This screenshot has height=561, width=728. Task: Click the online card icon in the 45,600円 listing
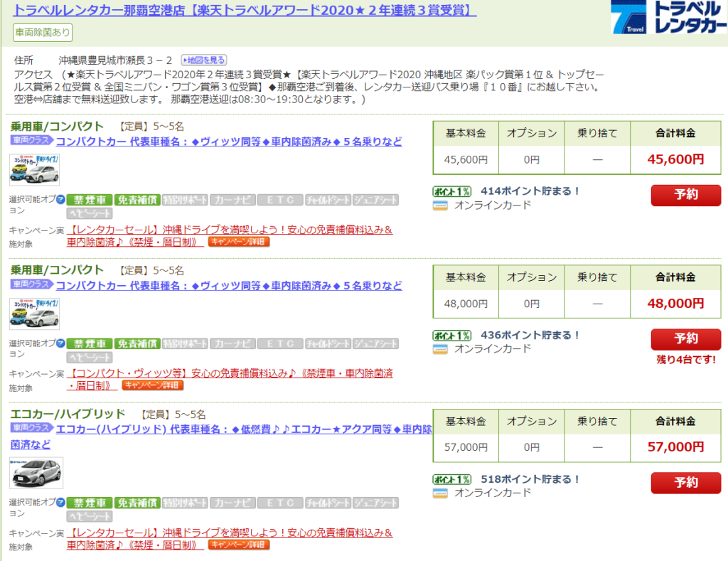[440, 205]
